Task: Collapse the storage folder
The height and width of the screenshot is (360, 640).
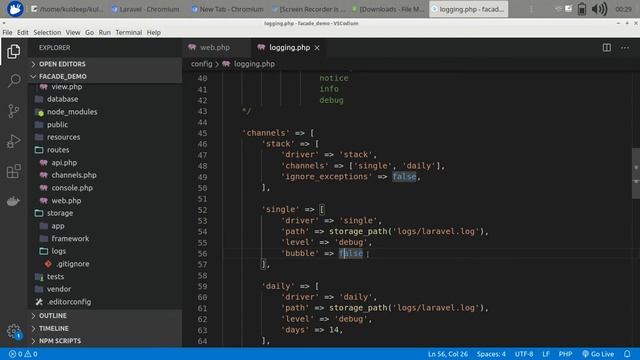Action: pos(60,213)
